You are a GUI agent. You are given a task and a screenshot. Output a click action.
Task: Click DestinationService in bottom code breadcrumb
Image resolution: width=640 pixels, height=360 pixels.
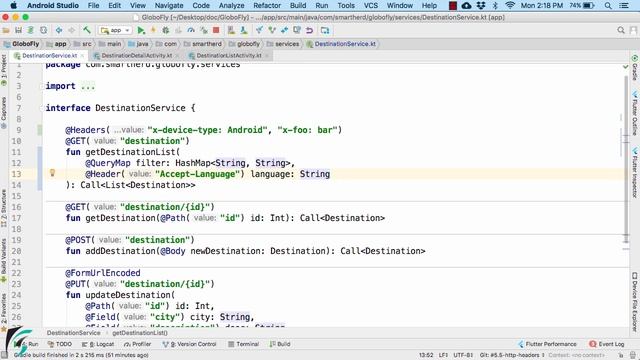coord(73,333)
